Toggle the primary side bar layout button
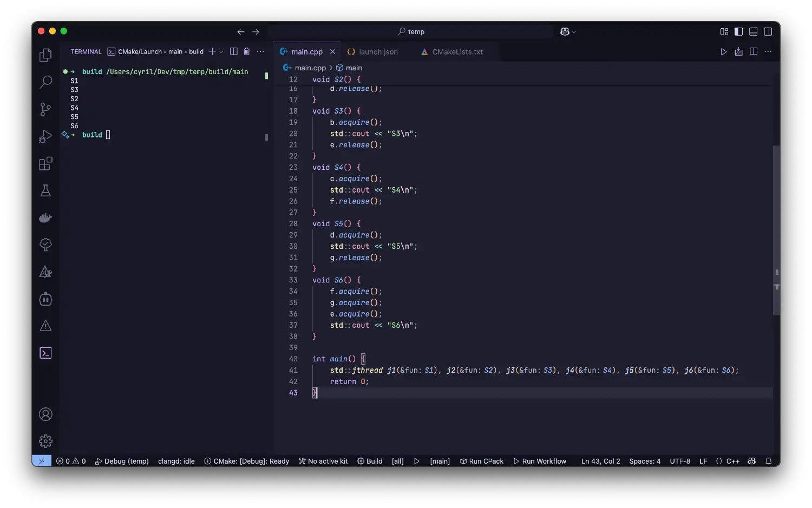812x508 pixels. coord(738,32)
